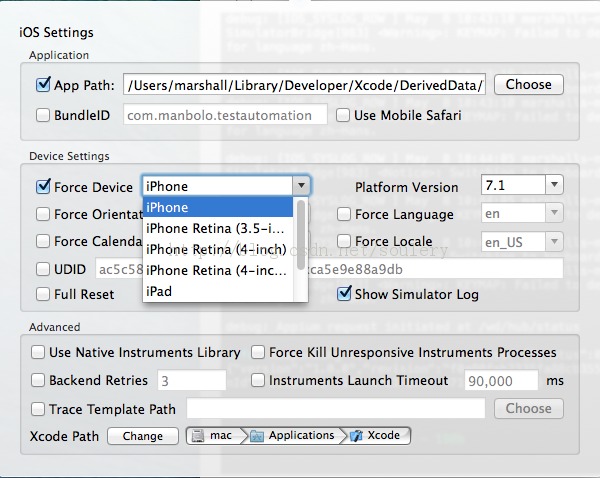Open the Platform Version 7.1 dropdown
Image resolution: width=600 pixels, height=478 pixels.
(554, 185)
